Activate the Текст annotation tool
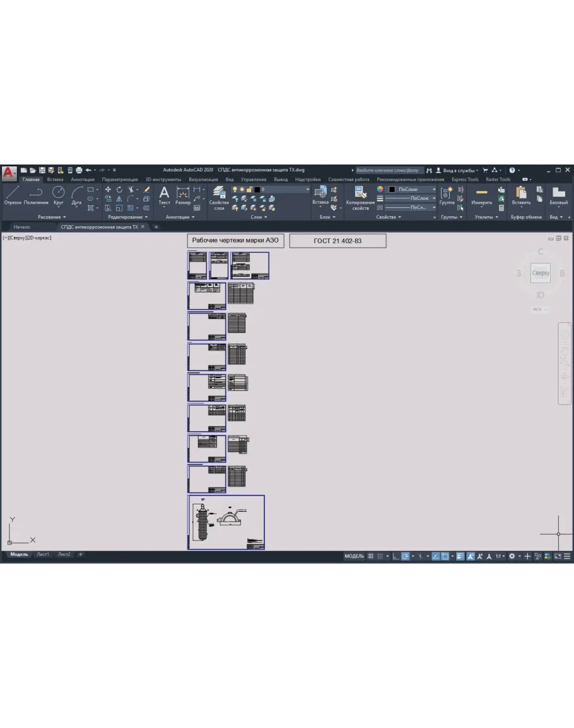The width and height of the screenshot is (574, 728). [x=164, y=195]
